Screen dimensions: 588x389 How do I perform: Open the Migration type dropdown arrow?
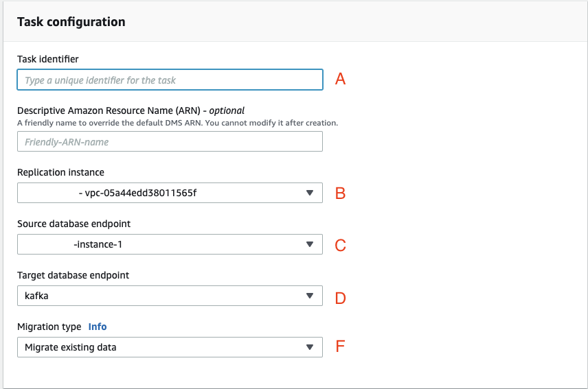pos(309,347)
